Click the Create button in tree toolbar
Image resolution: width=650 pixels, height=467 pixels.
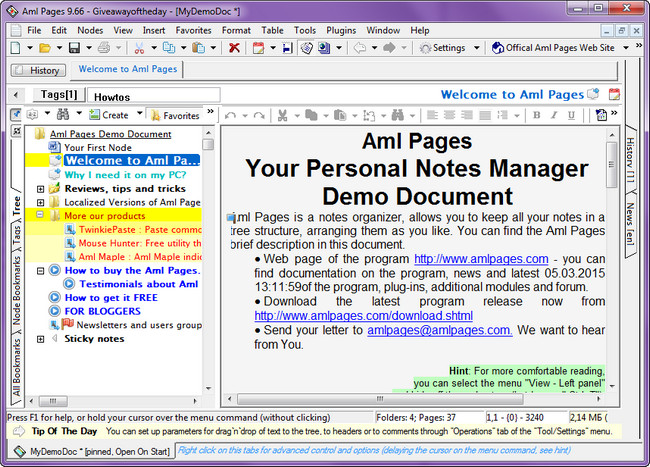109,115
